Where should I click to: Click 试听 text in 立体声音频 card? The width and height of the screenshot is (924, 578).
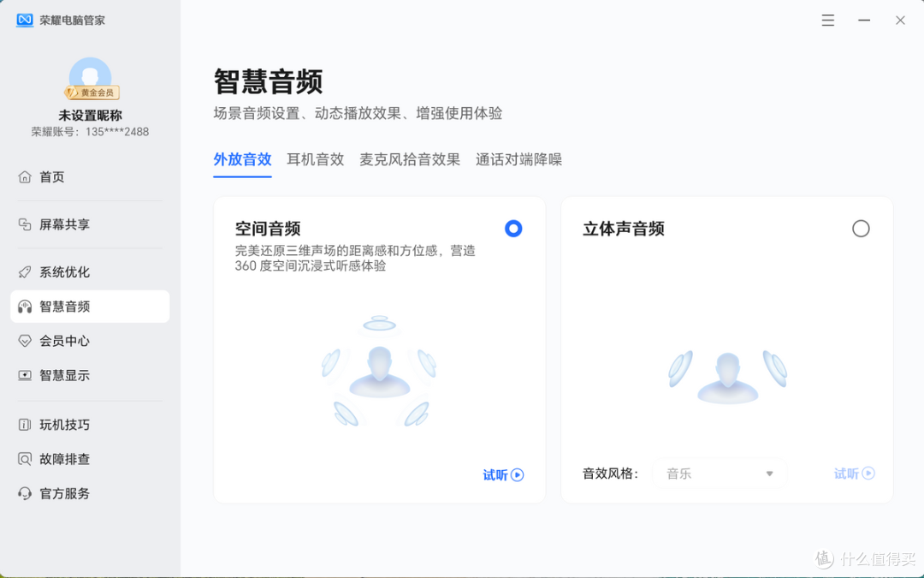846,474
